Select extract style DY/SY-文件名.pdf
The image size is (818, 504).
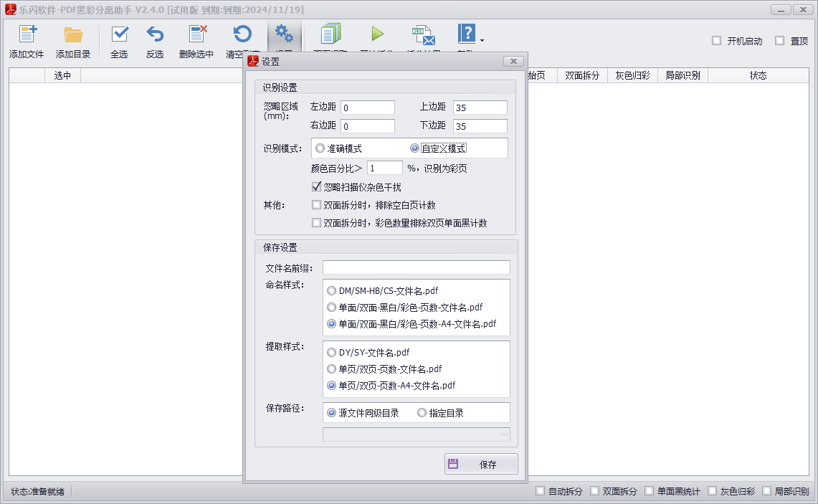[331, 353]
